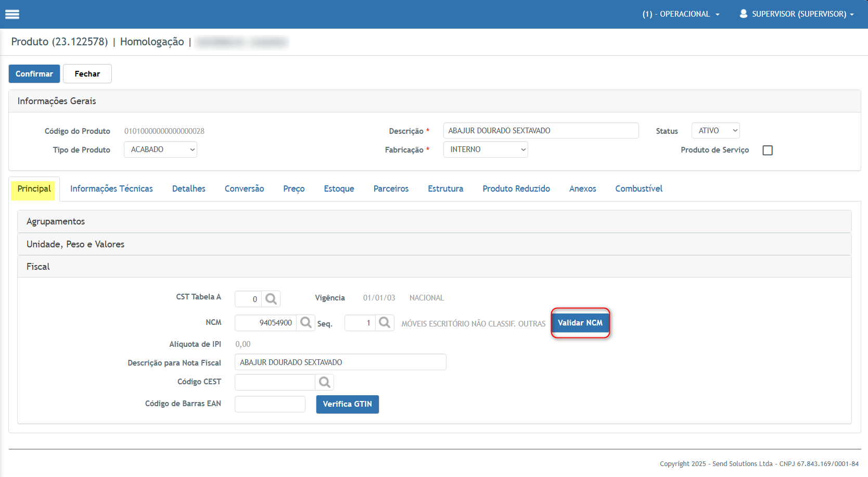Expand the Agrupamentos section header
868x477 pixels.
(56, 221)
